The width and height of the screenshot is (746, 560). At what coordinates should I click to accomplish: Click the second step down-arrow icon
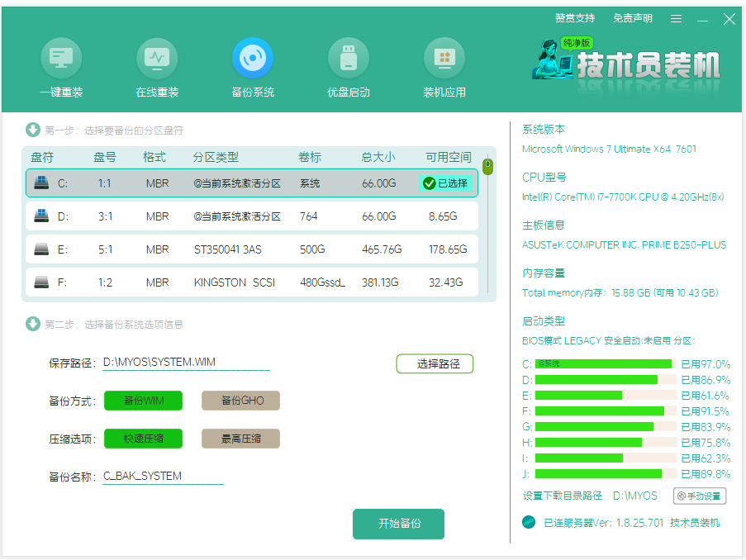[33, 324]
